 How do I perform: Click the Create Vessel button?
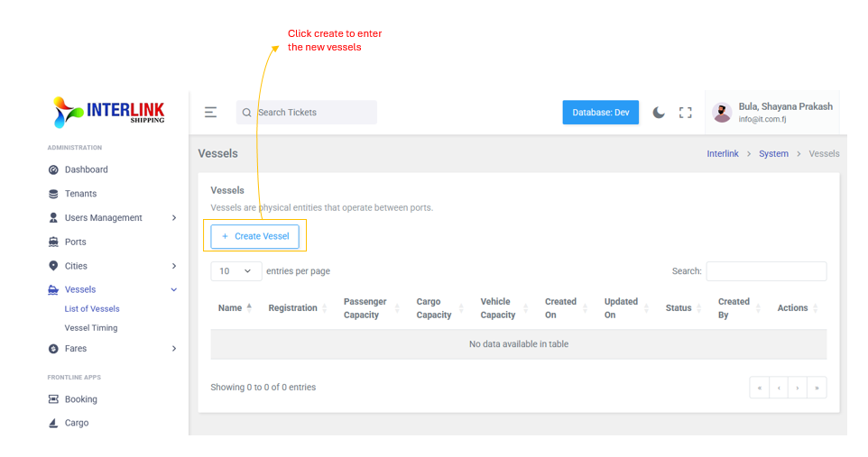click(255, 236)
